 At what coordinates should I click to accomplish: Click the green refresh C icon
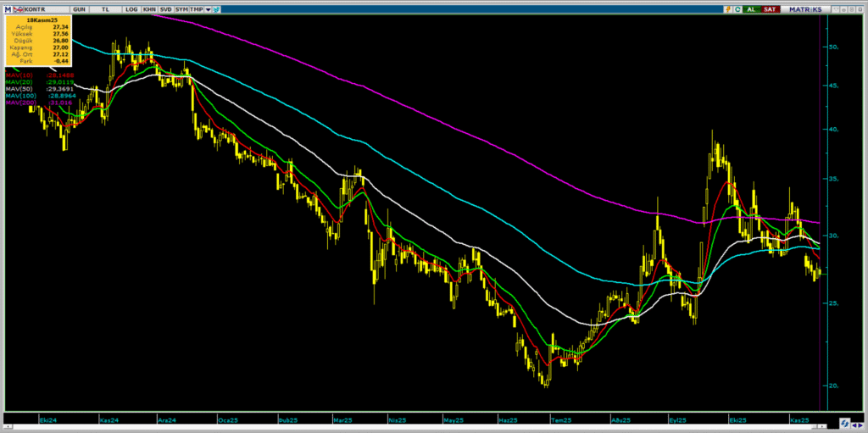coord(737,8)
